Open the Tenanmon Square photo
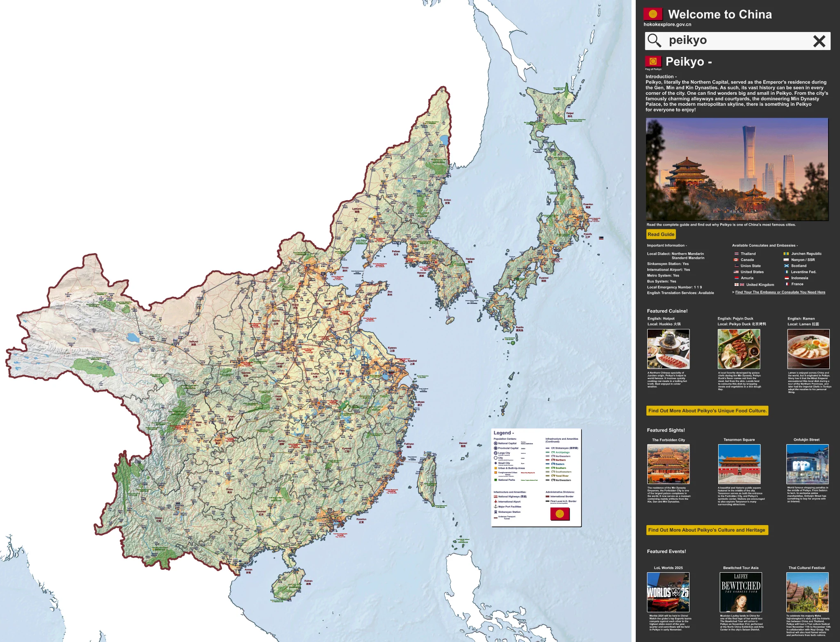 (739, 464)
